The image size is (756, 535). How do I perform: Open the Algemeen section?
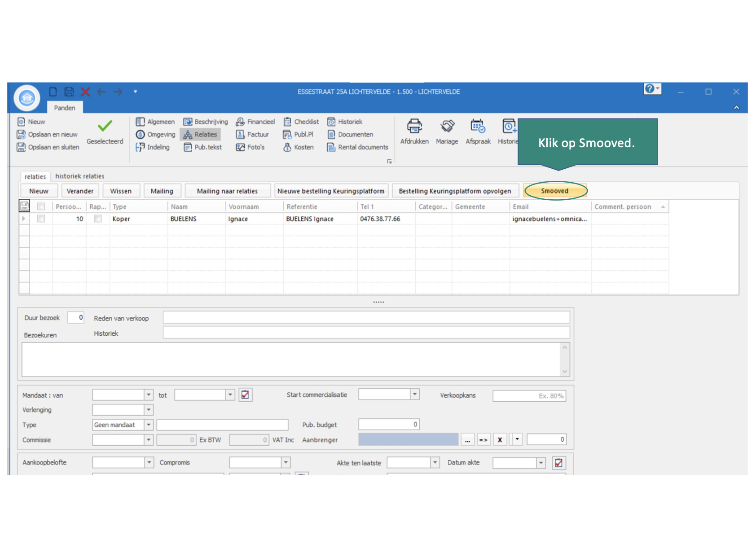click(x=155, y=122)
